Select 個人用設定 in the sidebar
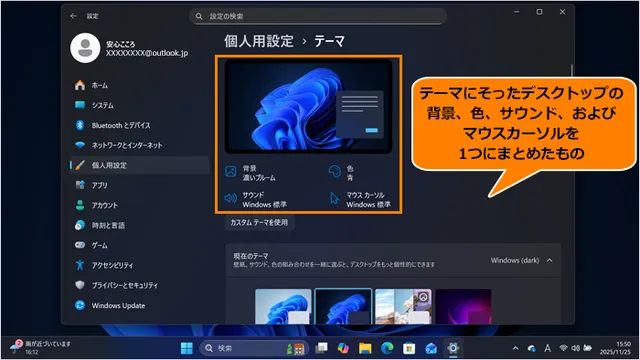Screen dimensions: 640x360 coord(139,165)
